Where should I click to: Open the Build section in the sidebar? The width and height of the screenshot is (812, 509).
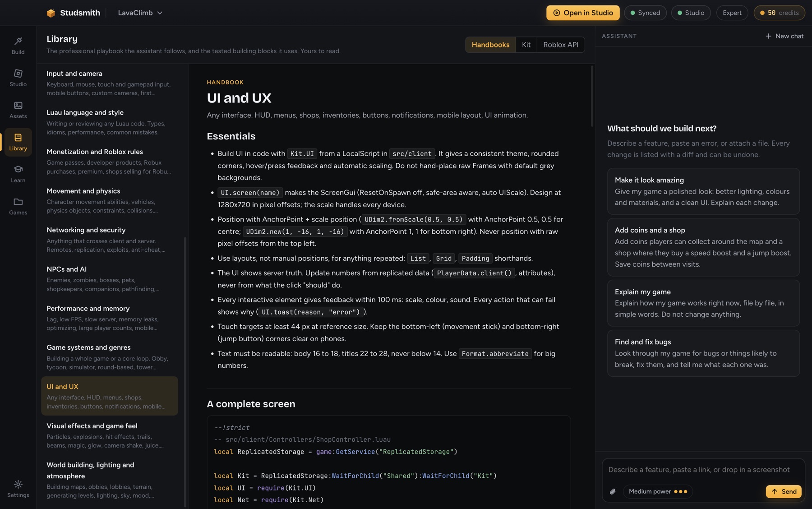coord(18,46)
